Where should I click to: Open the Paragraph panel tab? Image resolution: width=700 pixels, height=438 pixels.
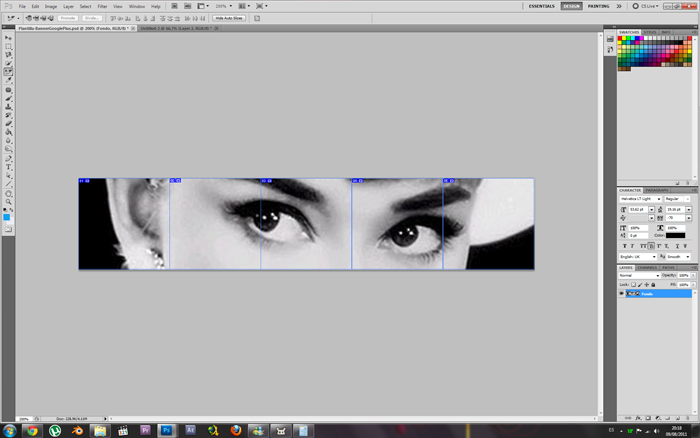coord(657,190)
